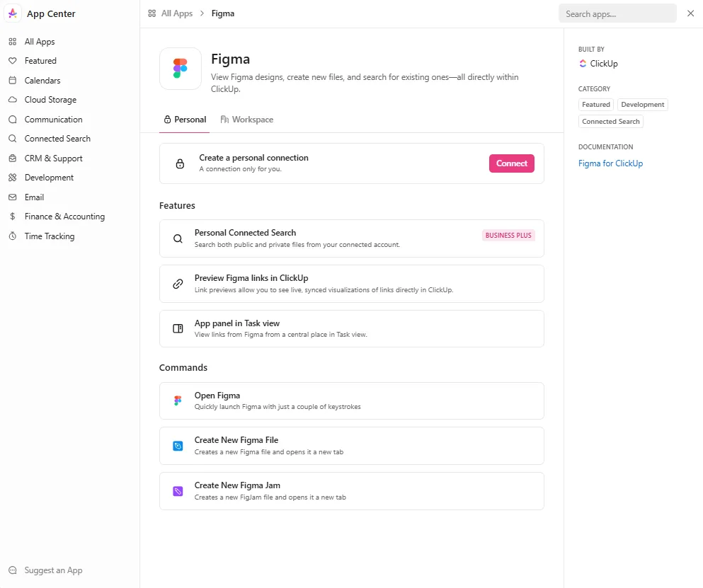The width and height of the screenshot is (703, 588).
Task: Click the CRM & Support icon
Action: click(13, 158)
